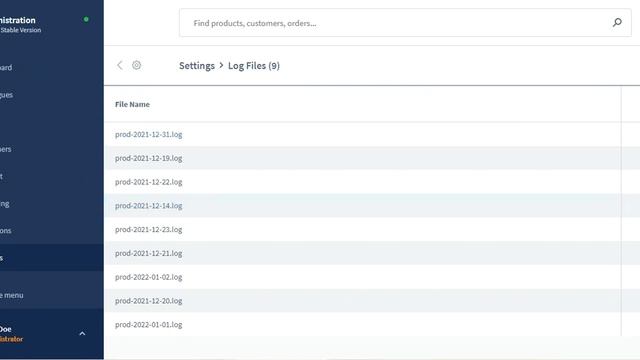This screenshot has height=360, width=640.
Task: Open prod-2021-12-20.log
Action: (149, 301)
